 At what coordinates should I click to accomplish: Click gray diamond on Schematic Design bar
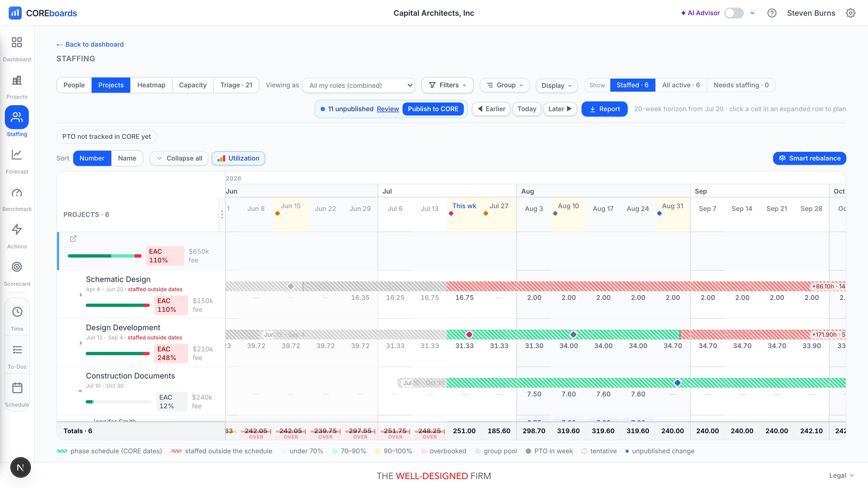click(x=291, y=286)
